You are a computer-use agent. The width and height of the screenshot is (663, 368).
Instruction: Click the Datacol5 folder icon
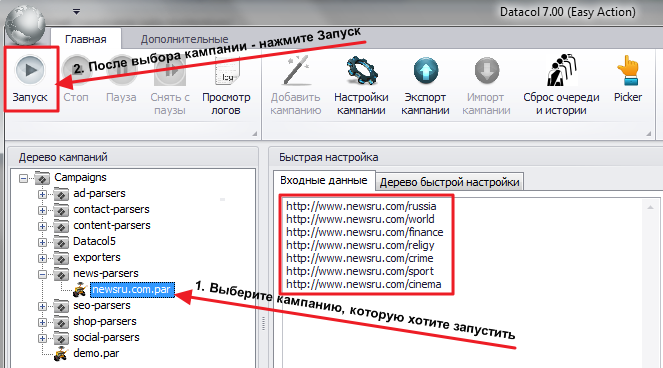61,242
